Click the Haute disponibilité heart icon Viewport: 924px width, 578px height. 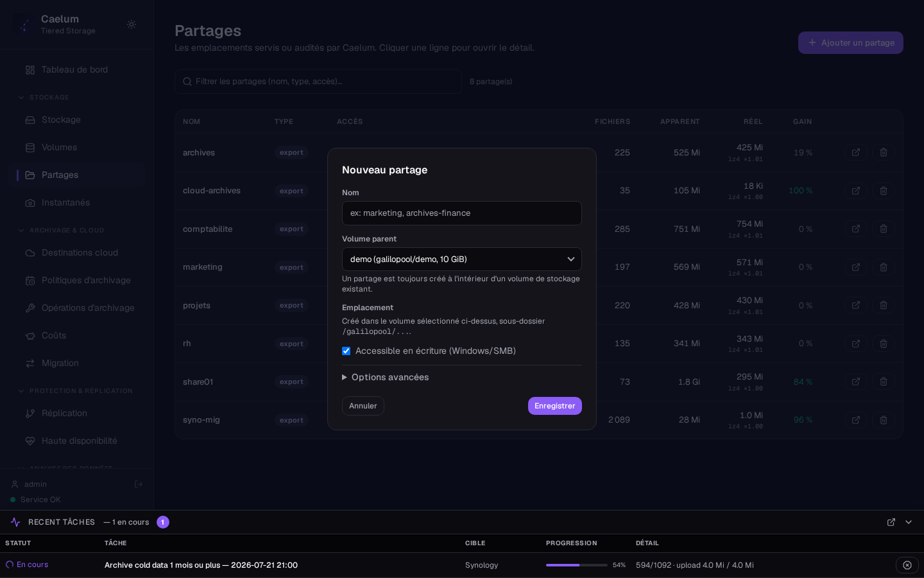pos(30,441)
